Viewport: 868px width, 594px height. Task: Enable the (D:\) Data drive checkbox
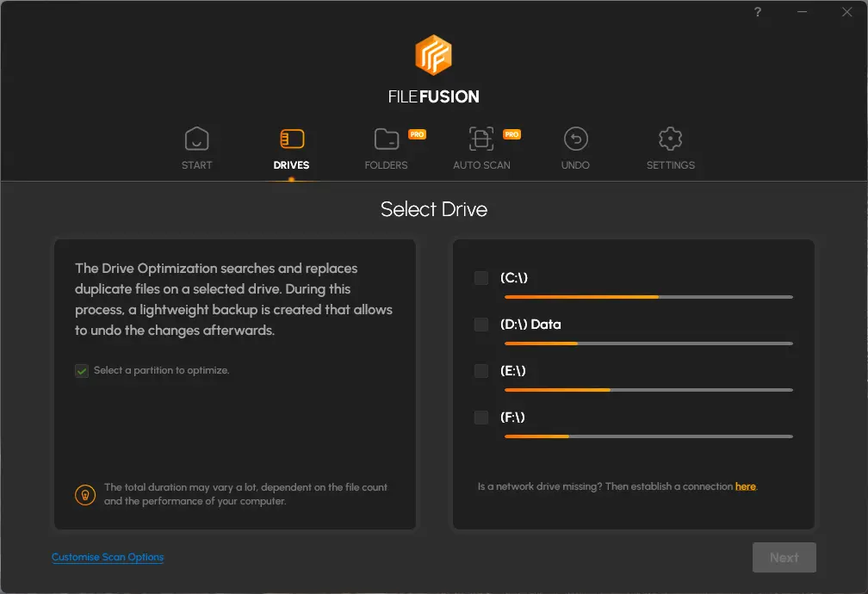click(481, 325)
